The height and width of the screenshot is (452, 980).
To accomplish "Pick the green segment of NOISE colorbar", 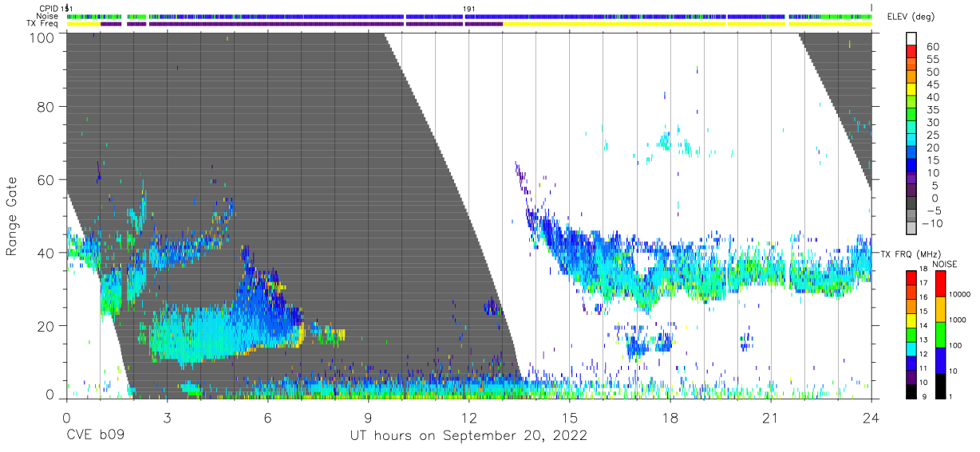I will 939,335.
